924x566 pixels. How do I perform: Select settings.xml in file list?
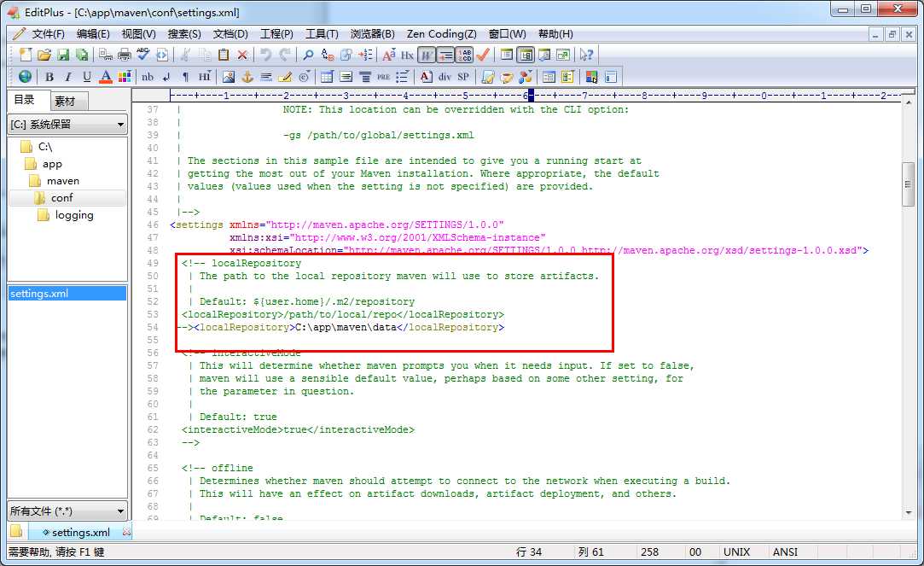pyautogui.click(x=67, y=294)
